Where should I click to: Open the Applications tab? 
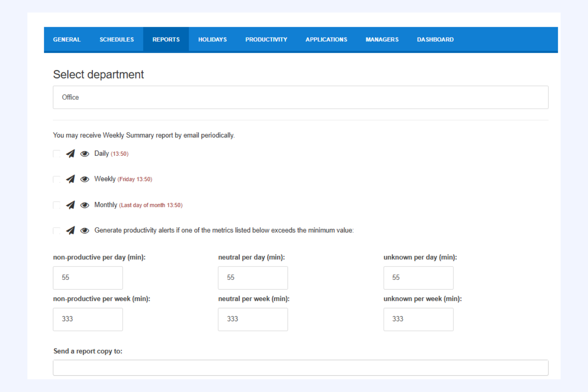pyautogui.click(x=326, y=39)
